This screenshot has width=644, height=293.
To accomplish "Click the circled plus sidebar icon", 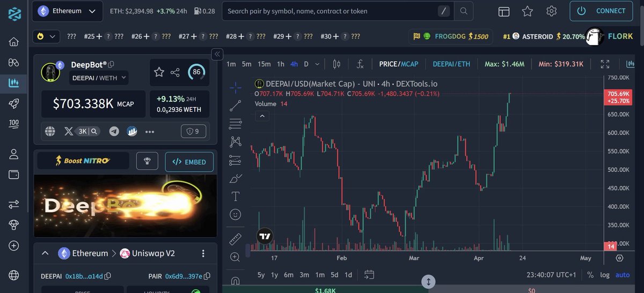I will (x=14, y=246).
